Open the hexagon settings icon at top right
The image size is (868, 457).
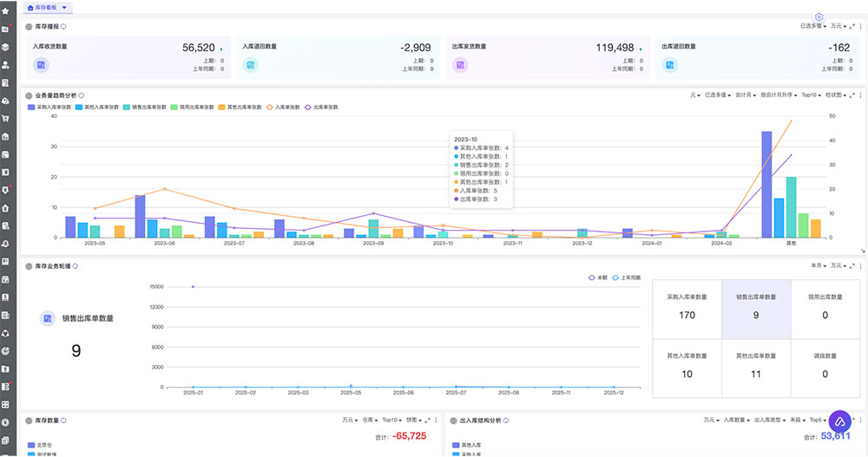click(819, 16)
